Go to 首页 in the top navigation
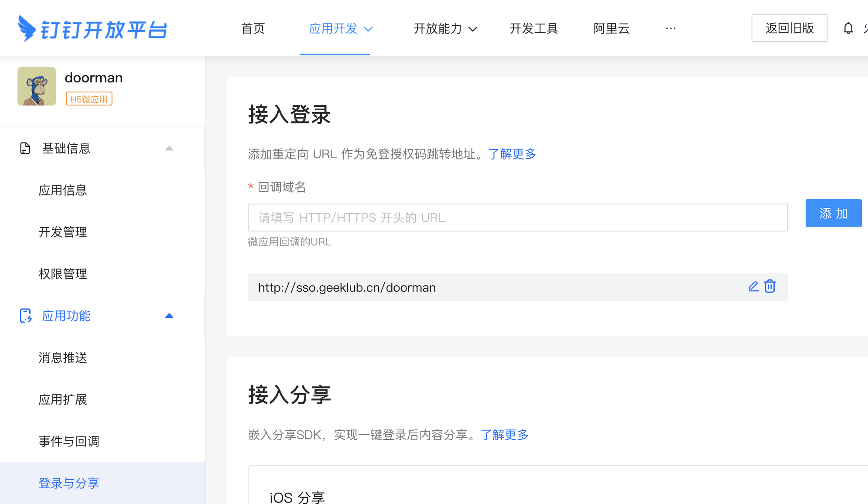 253,29
